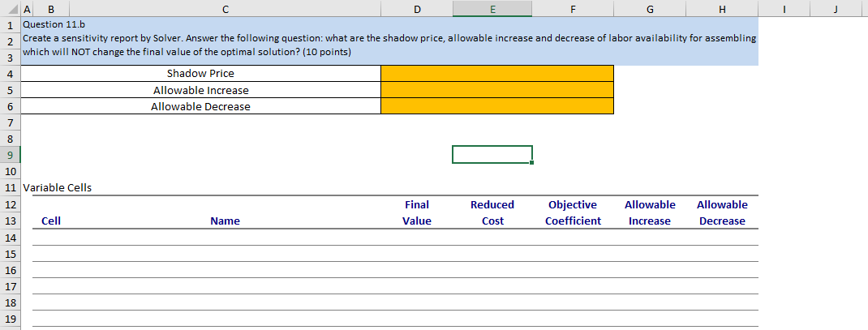Screen dimensions: 868x330
Task: Click the 'Cell' table column header
Action: (51, 221)
